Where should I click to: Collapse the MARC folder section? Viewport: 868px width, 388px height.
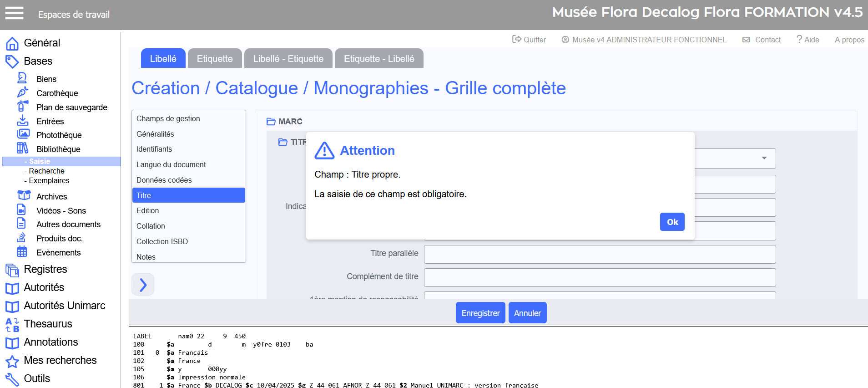[x=271, y=122]
